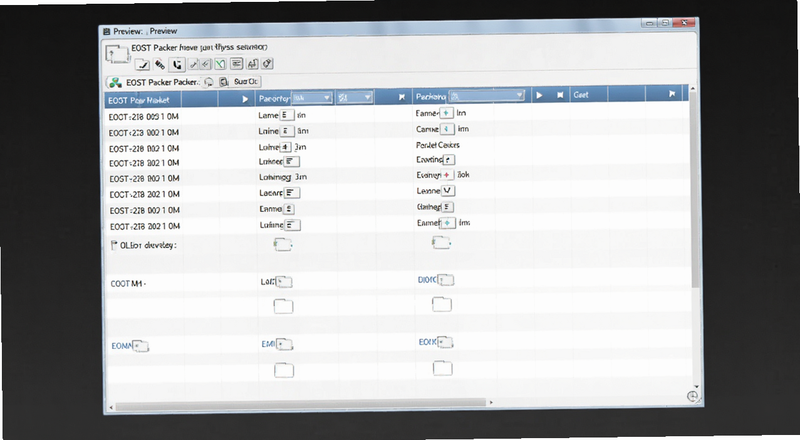This screenshot has width=800, height=440.
Task: Click the Sua Oc button
Action: pos(246,81)
